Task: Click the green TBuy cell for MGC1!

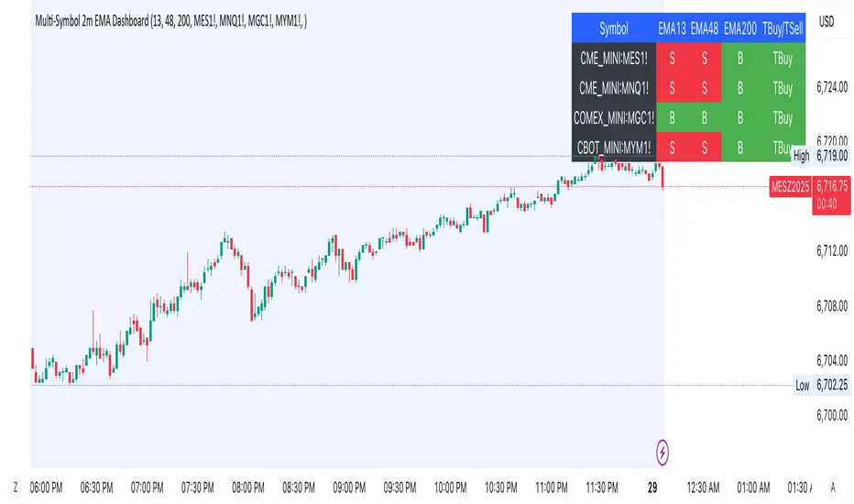Action: click(783, 118)
